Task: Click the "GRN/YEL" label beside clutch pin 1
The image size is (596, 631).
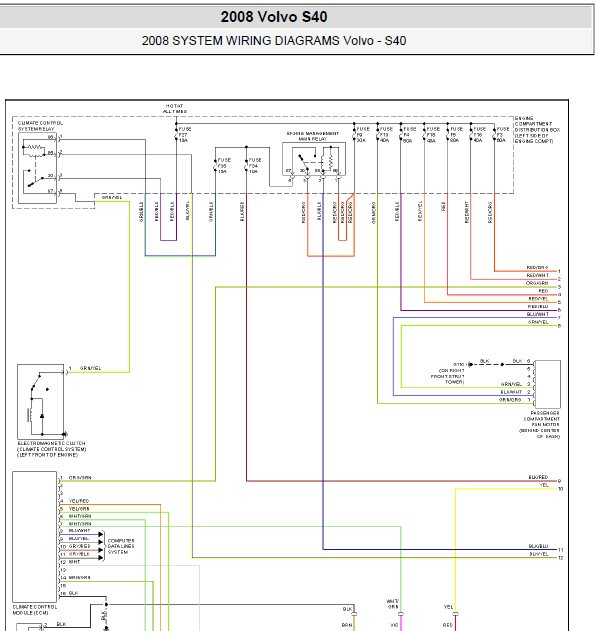Action: click(91, 368)
